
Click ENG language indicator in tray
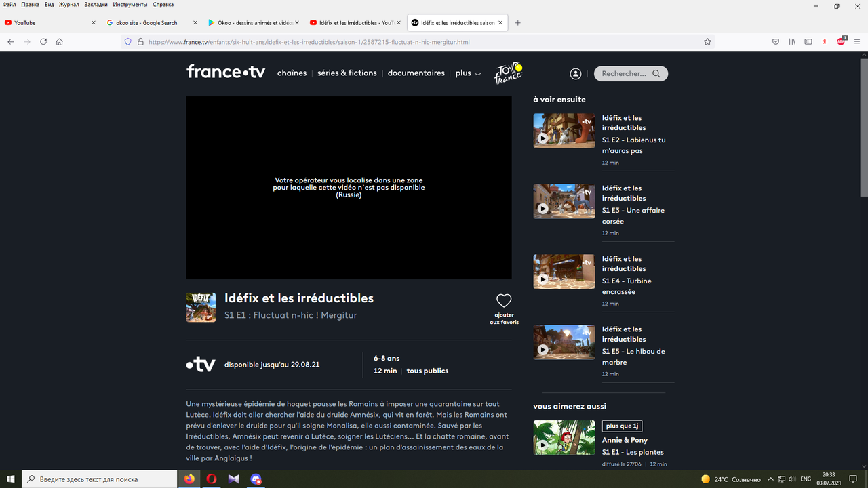(x=806, y=479)
